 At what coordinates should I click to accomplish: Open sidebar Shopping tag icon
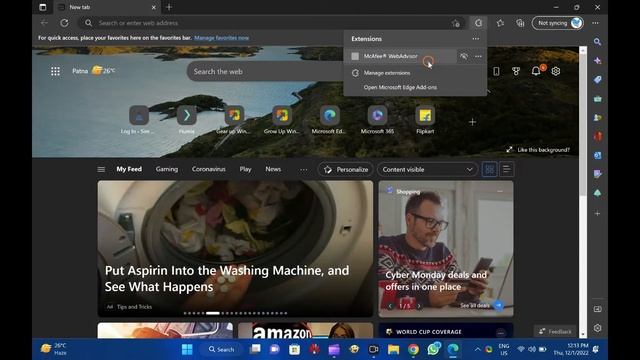coord(597,80)
